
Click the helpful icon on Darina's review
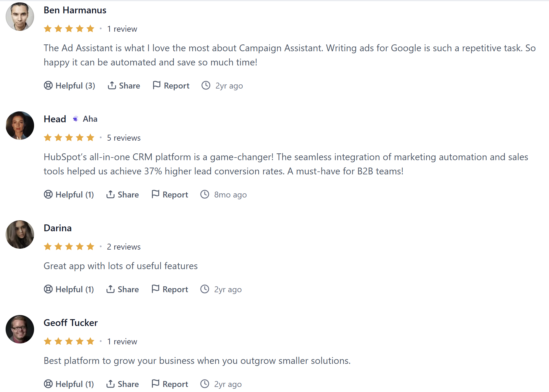tap(48, 289)
